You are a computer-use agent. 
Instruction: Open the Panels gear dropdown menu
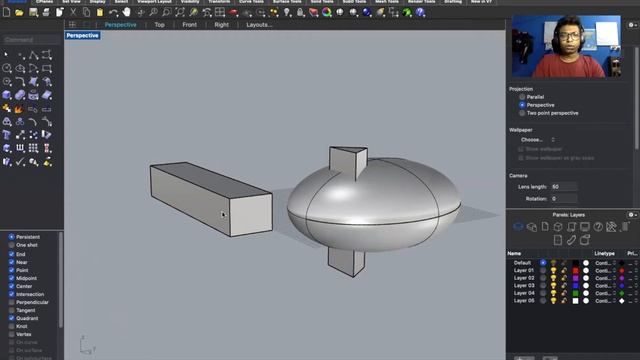[632, 215]
